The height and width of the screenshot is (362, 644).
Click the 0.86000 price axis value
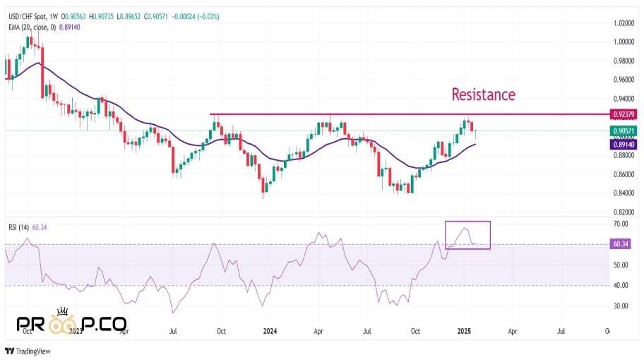624,174
